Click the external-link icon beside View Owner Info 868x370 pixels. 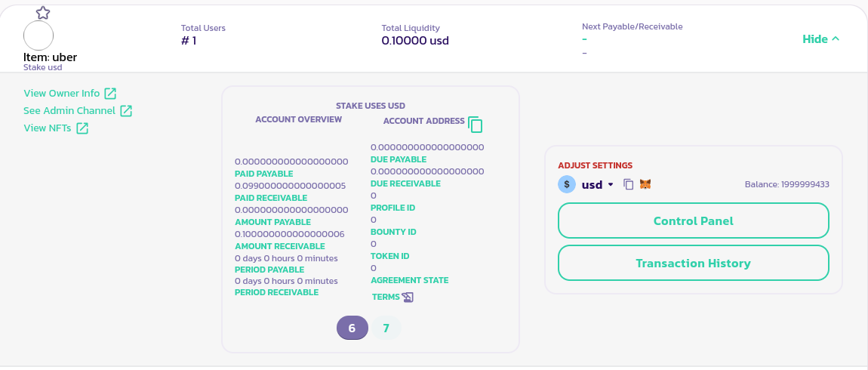tap(110, 94)
